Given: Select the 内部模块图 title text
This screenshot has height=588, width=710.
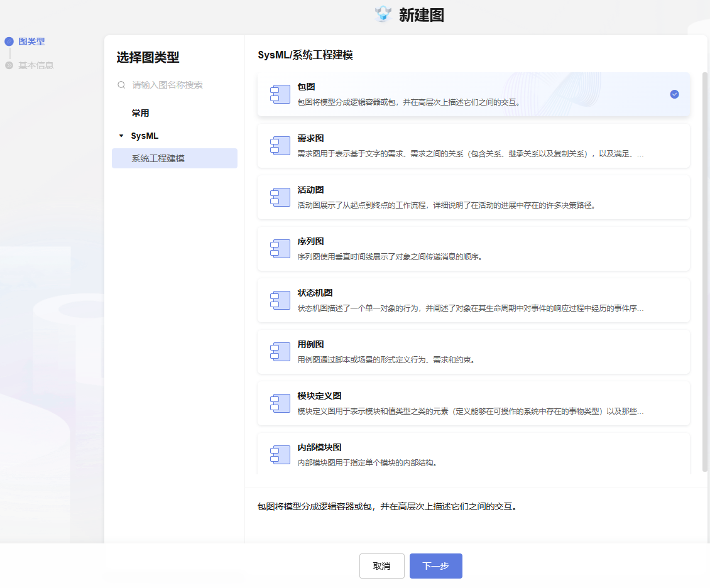Looking at the screenshot, I should tap(319, 448).
